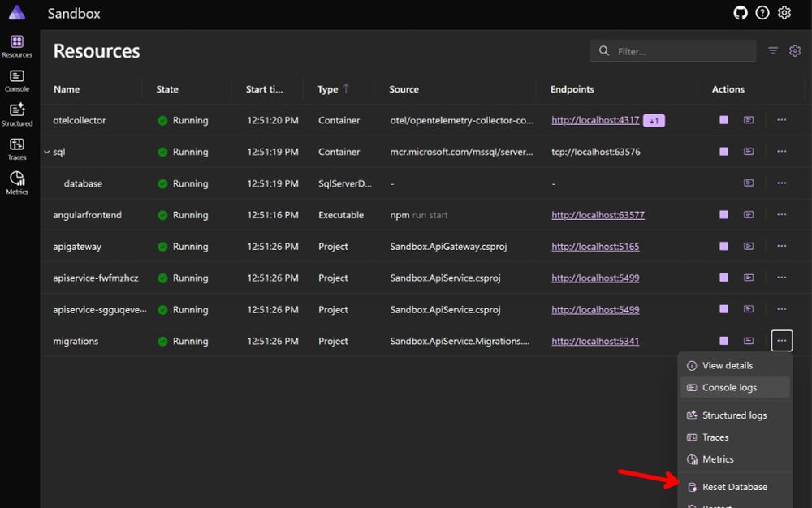Sort by the Start time column header
The width and height of the screenshot is (812, 508).
click(264, 89)
